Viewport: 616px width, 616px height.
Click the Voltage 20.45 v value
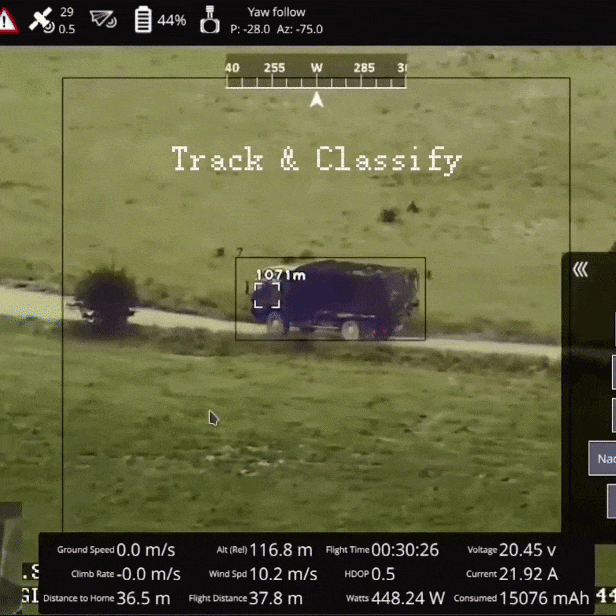click(x=528, y=550)
